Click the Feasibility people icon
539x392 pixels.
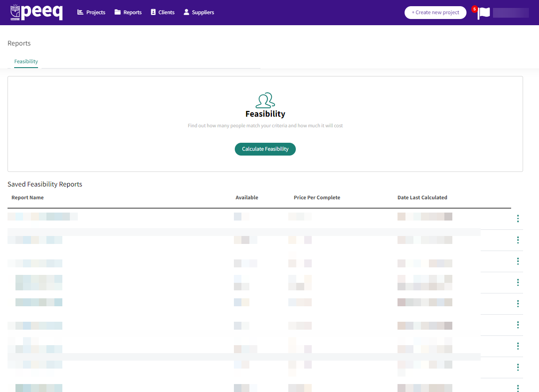[265, 100]
